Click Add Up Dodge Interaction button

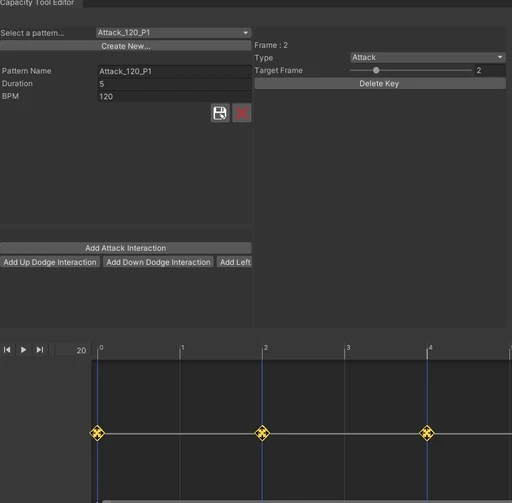(50, 262)
